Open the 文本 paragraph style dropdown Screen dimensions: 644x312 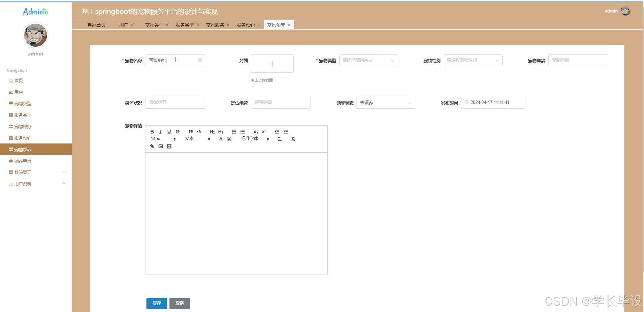(x=198, y=139)
